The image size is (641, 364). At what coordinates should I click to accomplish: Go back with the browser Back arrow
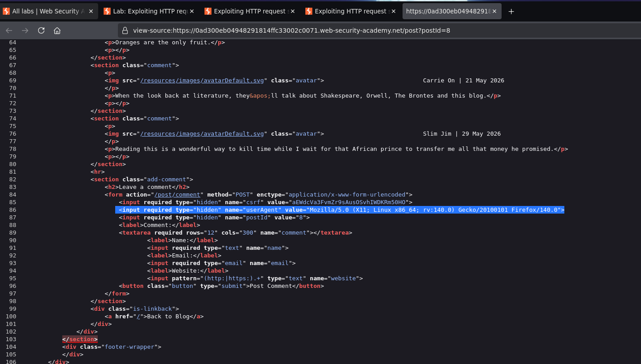pyautogui.click(x=9, y=30)
